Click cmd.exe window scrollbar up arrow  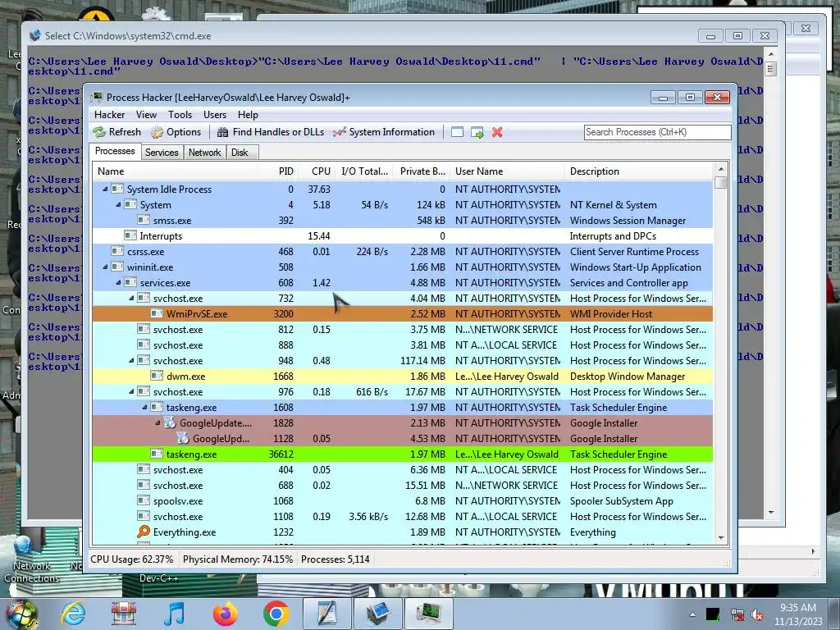point(771,54)
